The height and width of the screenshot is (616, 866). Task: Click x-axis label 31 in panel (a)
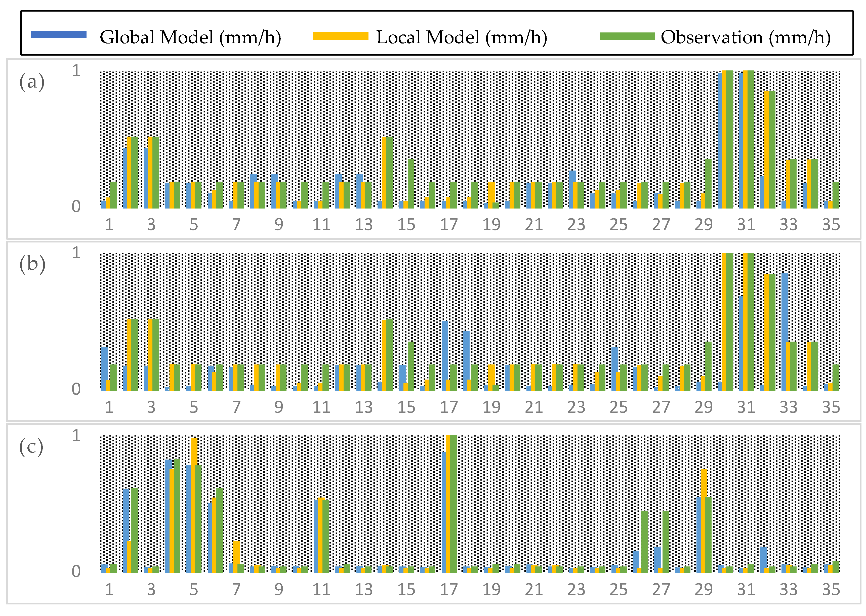coord(746,225)
